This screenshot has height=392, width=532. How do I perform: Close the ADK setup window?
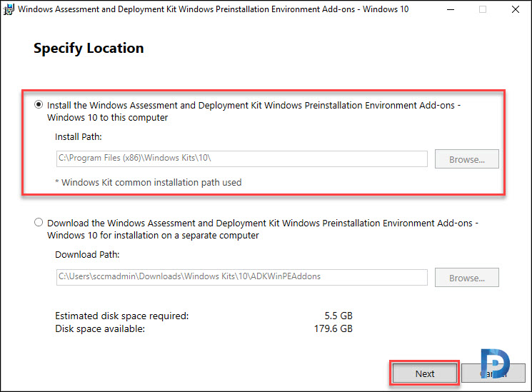click(x=515, y=9)
